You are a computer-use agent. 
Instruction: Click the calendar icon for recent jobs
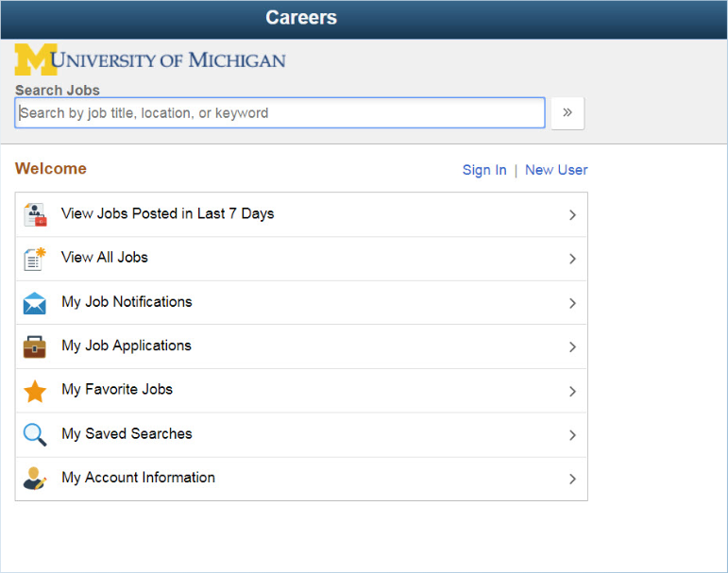(x=35, y=214)
